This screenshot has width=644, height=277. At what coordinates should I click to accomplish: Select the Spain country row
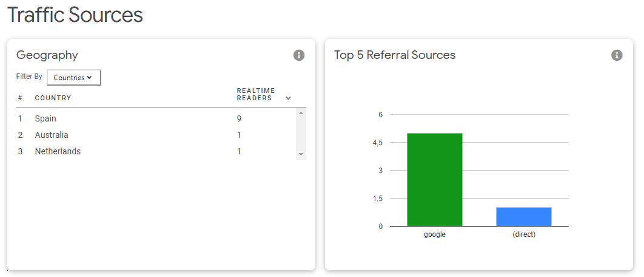[x=45, y=118]
